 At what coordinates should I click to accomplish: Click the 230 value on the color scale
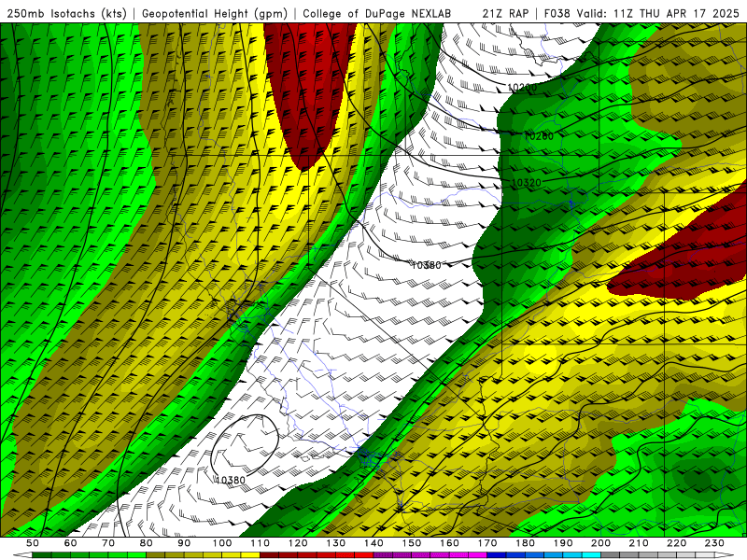coord(714,543)
